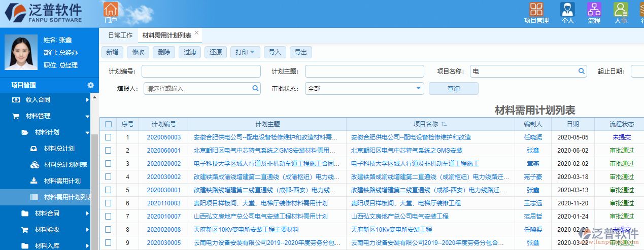
Task: Click the 还原 button
Action: pyautogui.click(x=216, y=52)
